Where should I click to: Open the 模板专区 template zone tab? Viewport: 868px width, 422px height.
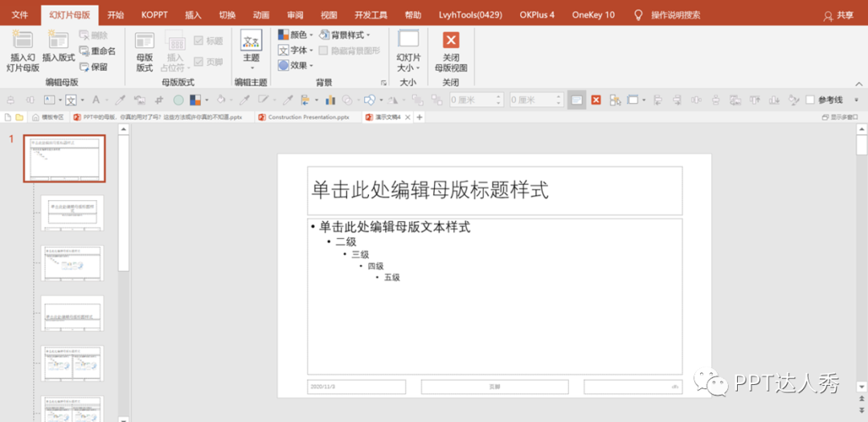coord(47,117)
